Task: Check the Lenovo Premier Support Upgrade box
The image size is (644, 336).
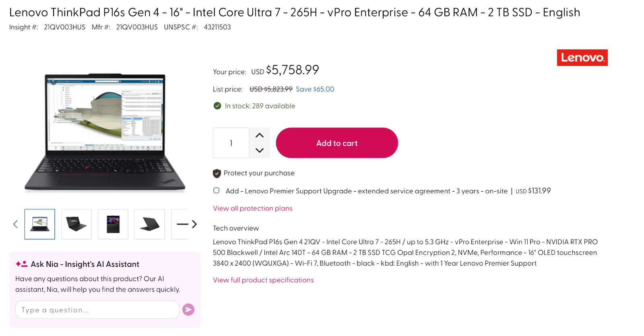Action: click(x=217, y=191)
